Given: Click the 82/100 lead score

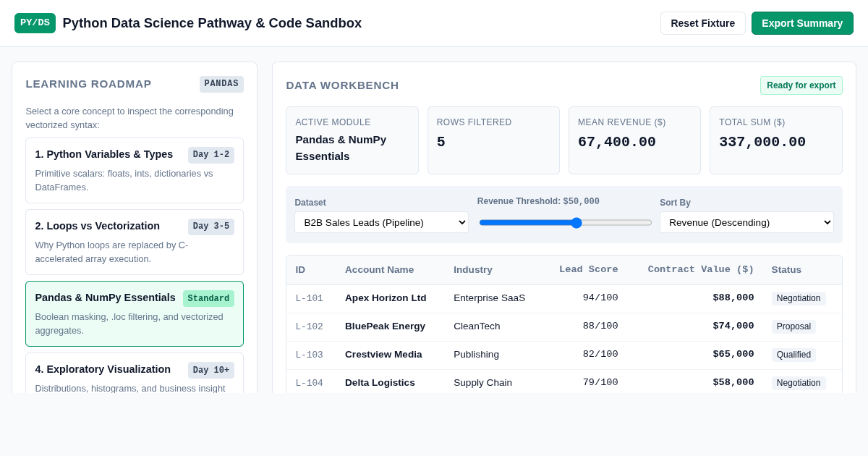Looking at the screenshot, I should [600, 354].
